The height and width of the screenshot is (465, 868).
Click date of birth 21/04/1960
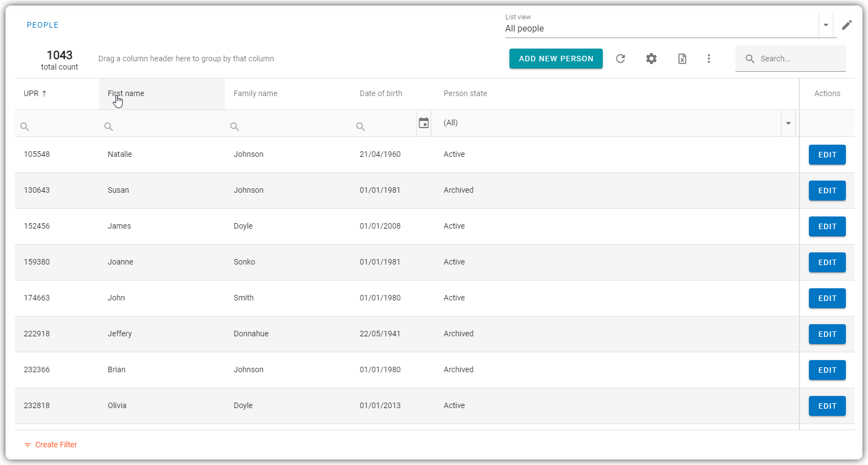380,154
